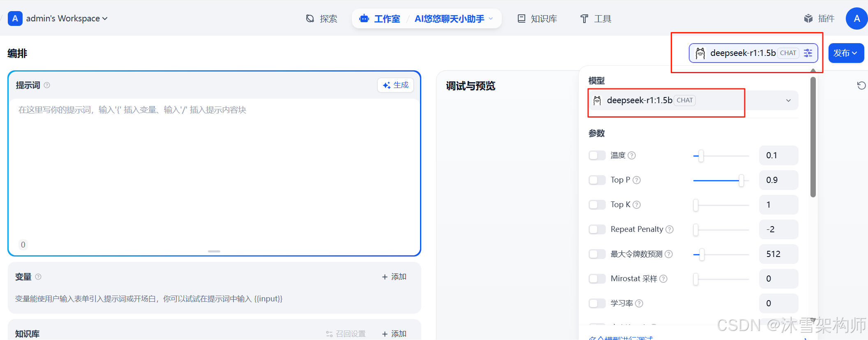868x340 pixels.
Task: Open admin's Workspace dropdown
Action: click(67, 19)
